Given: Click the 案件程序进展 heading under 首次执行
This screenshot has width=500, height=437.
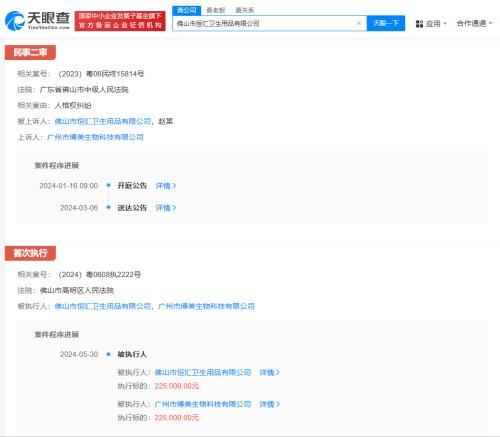Looking at the screenshot, I should (x=57, y=334).
